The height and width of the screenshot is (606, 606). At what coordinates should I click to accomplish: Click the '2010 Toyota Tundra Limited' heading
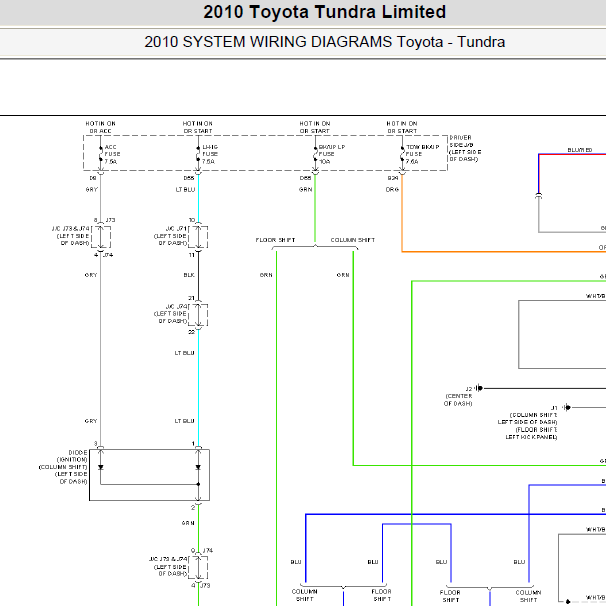[324, 12]
